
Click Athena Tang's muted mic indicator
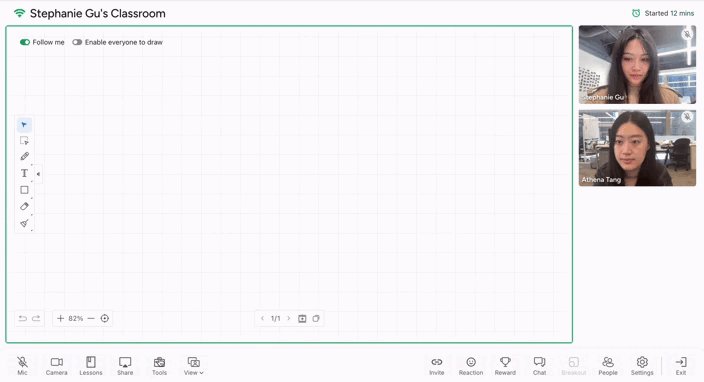(687, 117)
